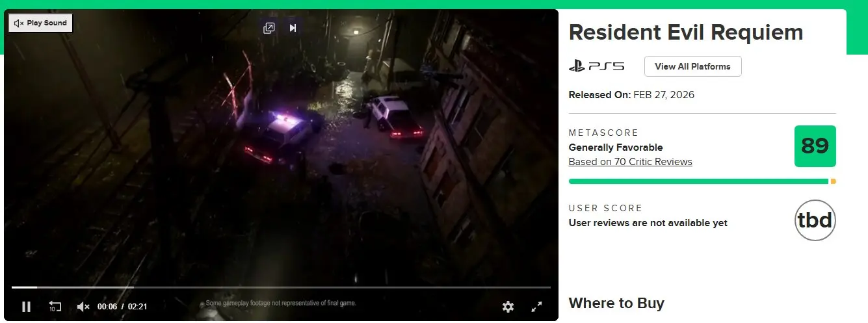
Task: Pause the video playback
Action: pos(26,307)
